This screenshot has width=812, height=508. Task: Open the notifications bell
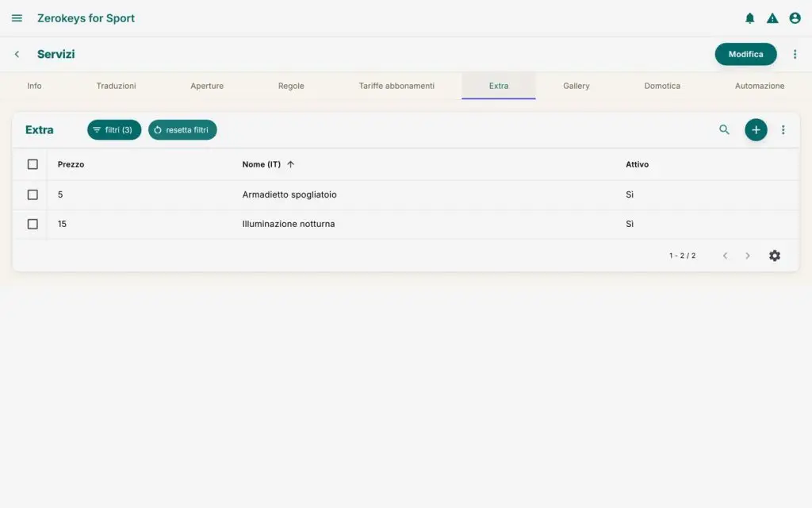(x=749, y=18)
